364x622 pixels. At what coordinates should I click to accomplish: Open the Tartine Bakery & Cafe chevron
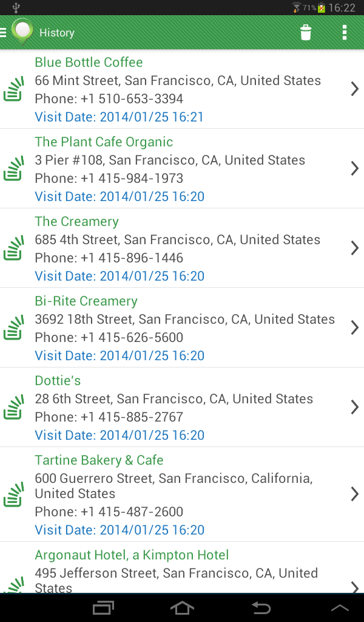(x=354, y=494)
